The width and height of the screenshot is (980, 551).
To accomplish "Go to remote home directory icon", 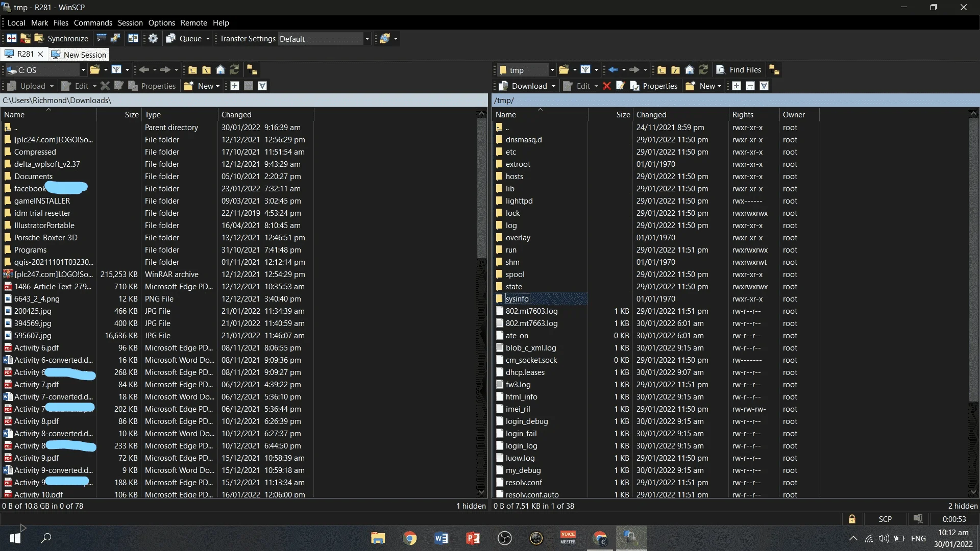I will point(690,70).
